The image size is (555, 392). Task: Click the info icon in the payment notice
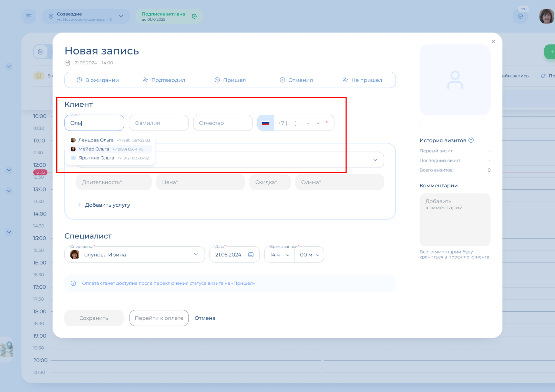pyautogui.click(x=73, y=283)
